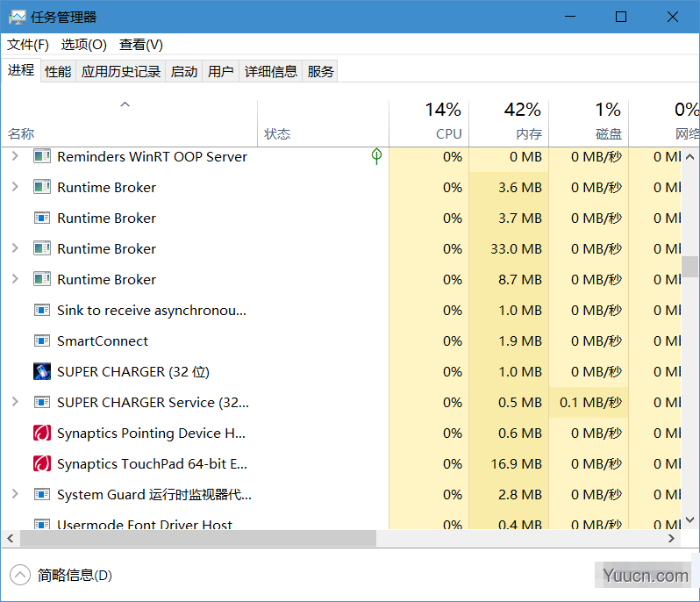Select the SmartConnect process name

tap(103, 341)
